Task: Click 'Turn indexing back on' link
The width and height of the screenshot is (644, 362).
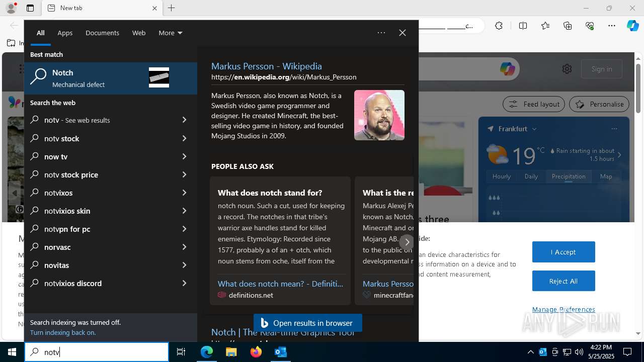Action: (x=63, y=332)
